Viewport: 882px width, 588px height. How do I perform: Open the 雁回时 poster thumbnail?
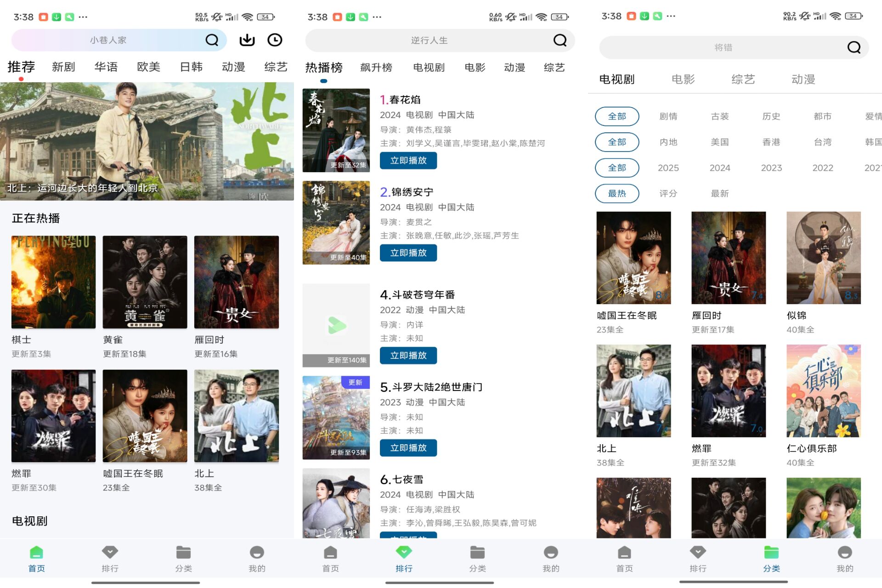[236, 282]
